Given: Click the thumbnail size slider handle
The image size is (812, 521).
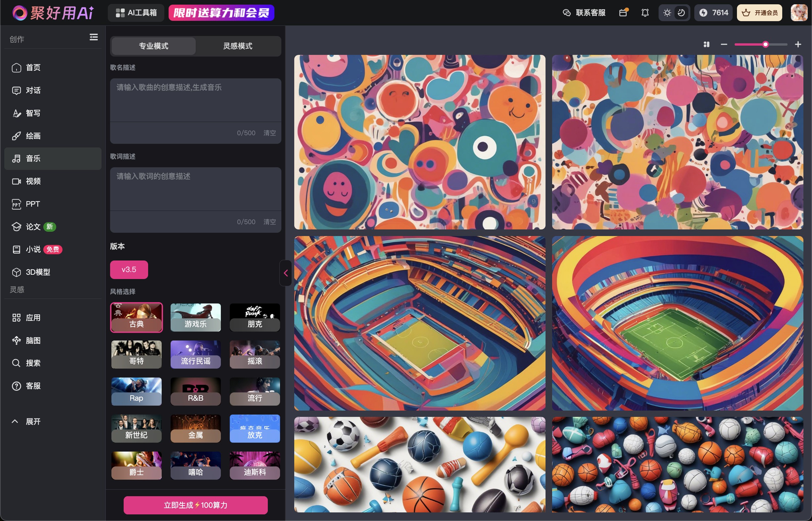Looking at the screenshot, I should 765,45.
